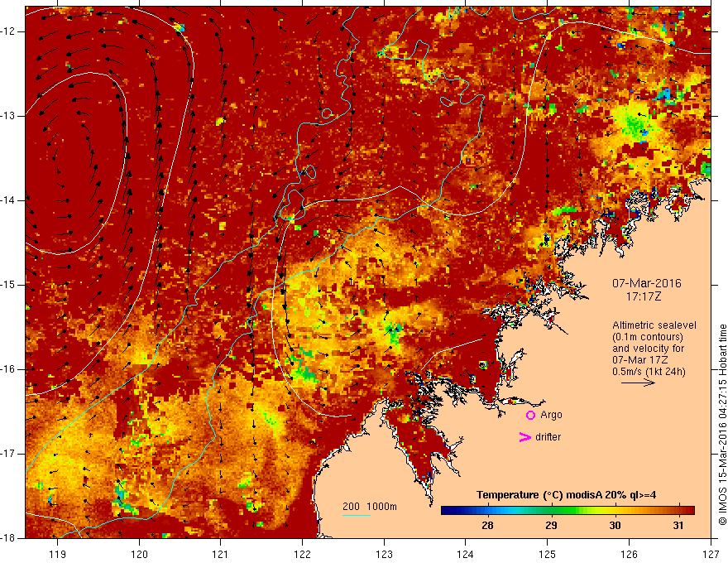Click the 'Argo' legend label
Image resolution: width=728 pixels, height=563 pixels.
[551, 415]
